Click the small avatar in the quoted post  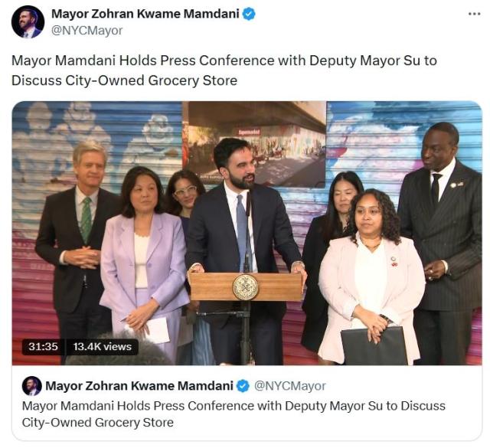pos(31,386)
